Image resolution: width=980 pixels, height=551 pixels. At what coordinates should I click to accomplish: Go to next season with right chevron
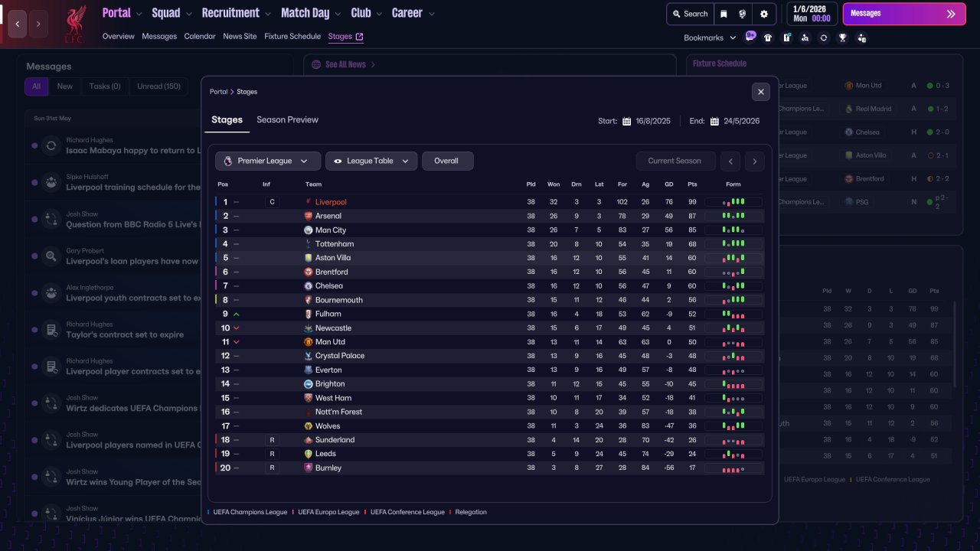click(x=755, y=161)
